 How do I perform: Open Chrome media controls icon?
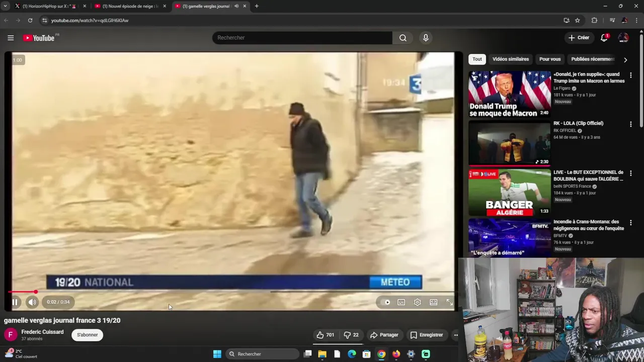[x=612, y=21]
